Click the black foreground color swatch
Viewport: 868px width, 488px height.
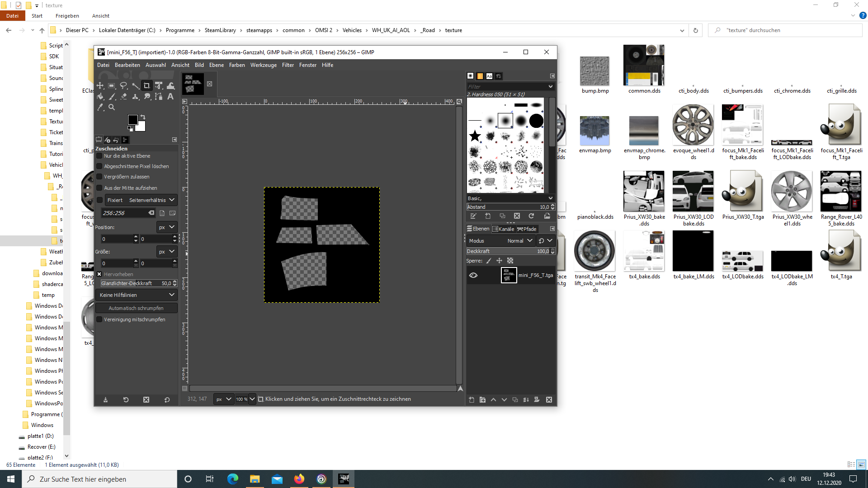[132, 120]
